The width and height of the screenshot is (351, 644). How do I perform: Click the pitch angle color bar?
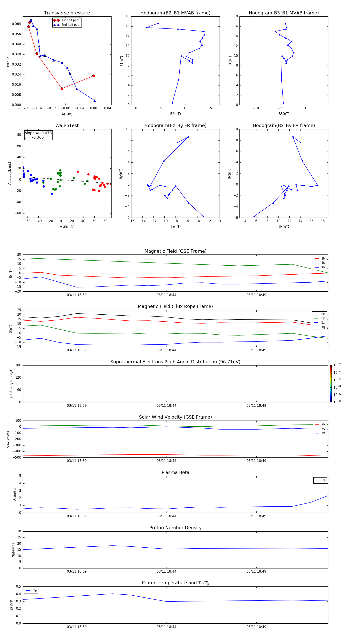pos(331,384)
